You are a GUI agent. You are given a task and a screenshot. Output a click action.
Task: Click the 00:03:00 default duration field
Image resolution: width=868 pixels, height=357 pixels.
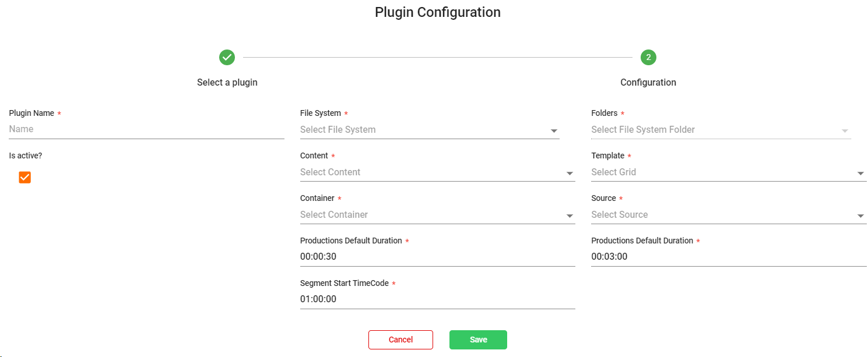click(728, 257)
